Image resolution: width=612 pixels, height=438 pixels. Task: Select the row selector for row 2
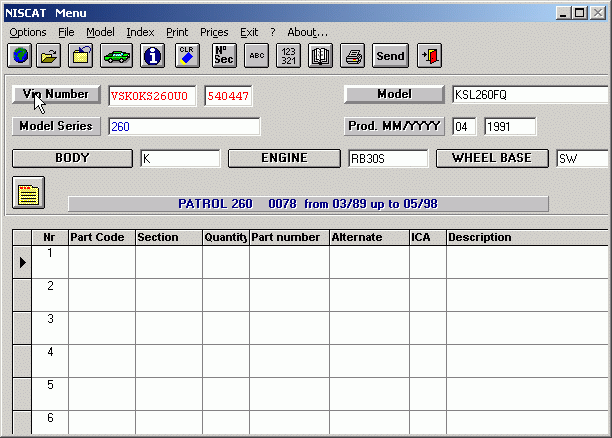click(22, 295)
